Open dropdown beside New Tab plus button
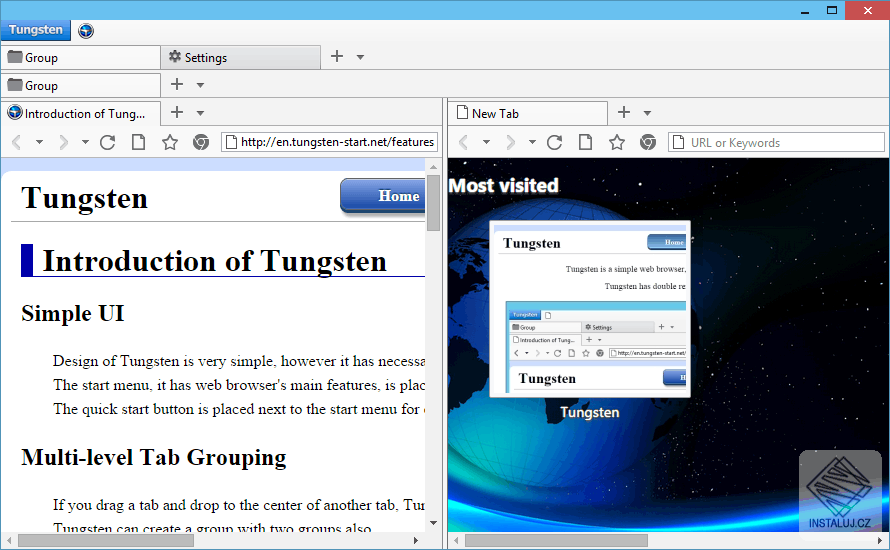Image resolution: width=890 pixels, height=550 pixels. click(x=647, y=113)
